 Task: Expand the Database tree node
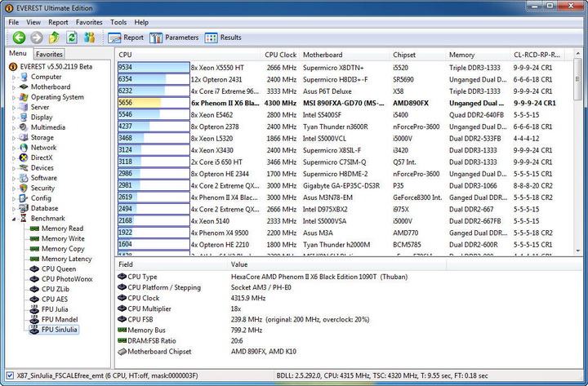14,209
